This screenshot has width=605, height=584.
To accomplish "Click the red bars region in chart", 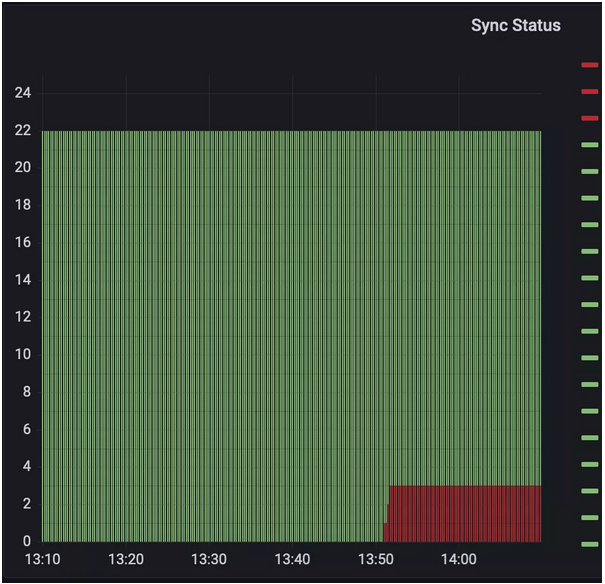I will (465, 513).
